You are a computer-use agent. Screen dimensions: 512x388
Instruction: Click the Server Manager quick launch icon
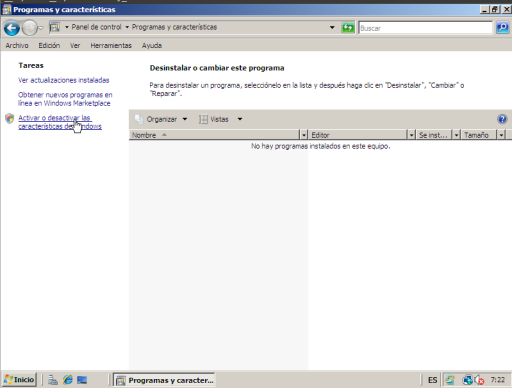tap(53, 380)
